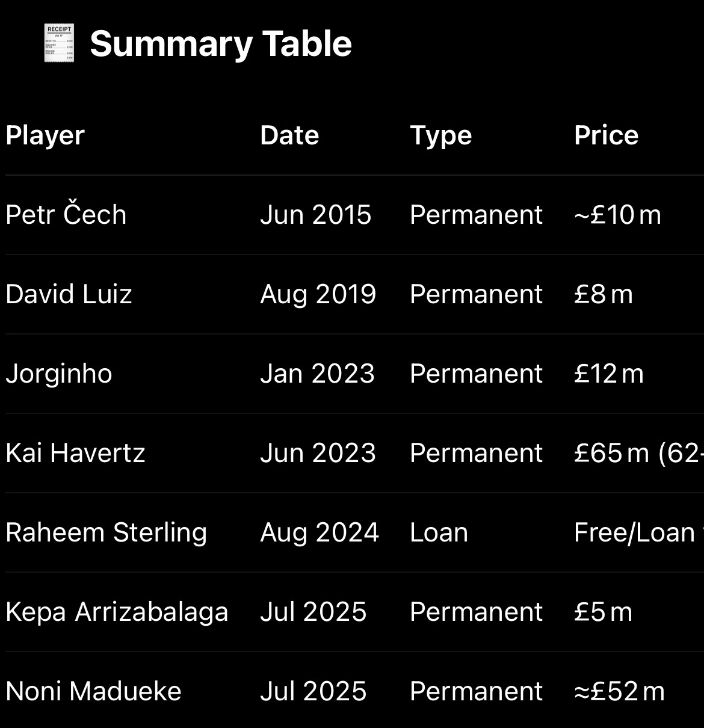Select the Petr Čech player cell
Viewport: 704px width, 728px height.
pyautogui.click(x=66, y=214)
